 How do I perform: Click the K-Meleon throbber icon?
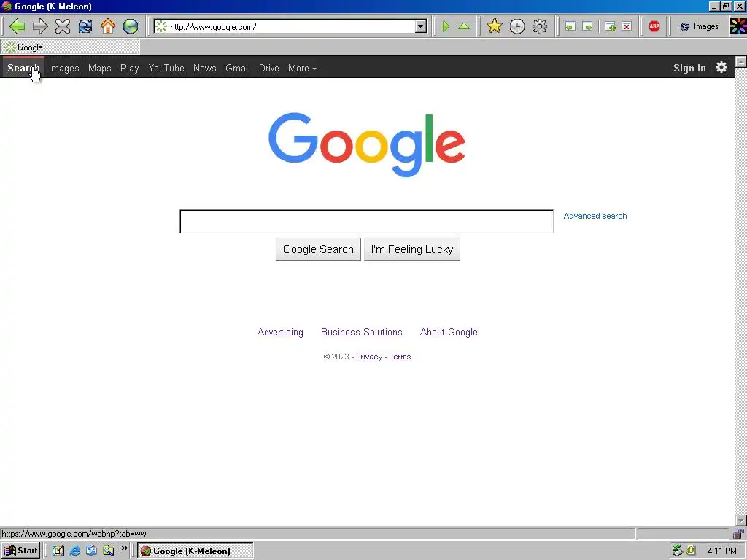(738, 26)
